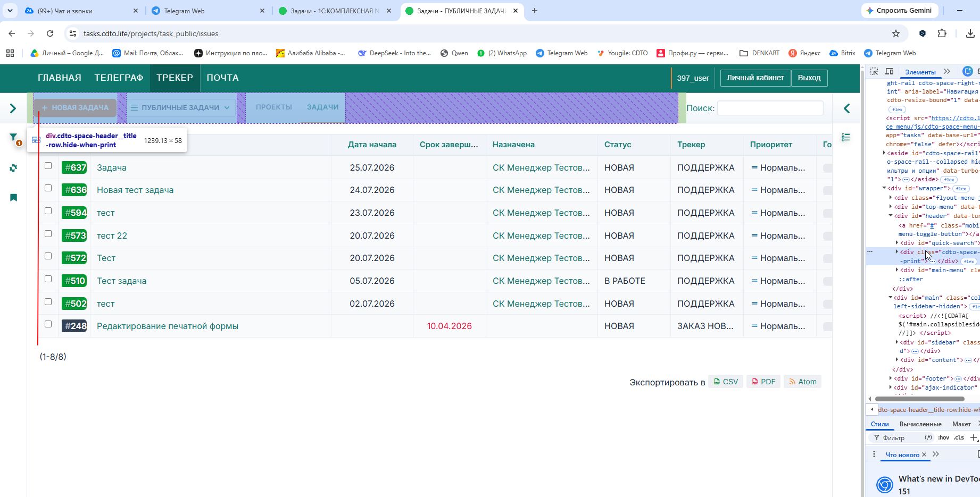This screenshot has height=497, width=980.
Task: Export the list as PDF
Action: 763,382
